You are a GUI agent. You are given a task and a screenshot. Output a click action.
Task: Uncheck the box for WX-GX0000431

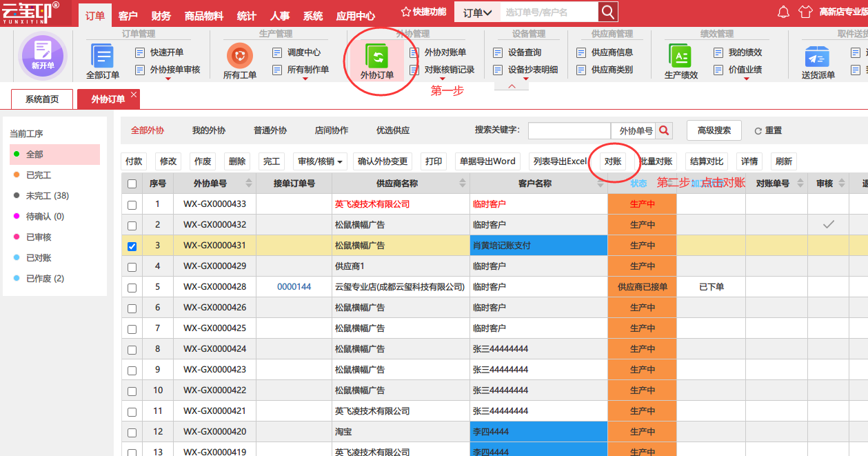[132, 246]
